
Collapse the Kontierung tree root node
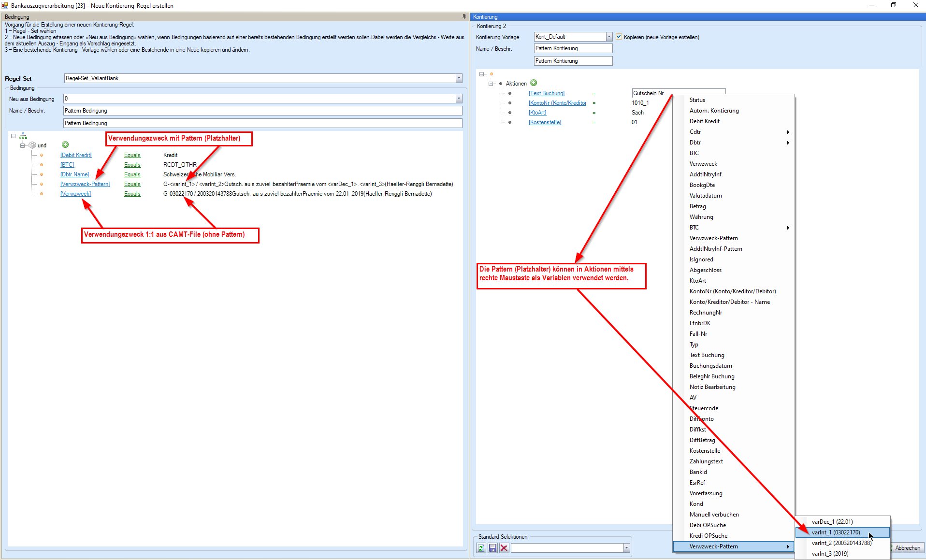click(482, 74)
